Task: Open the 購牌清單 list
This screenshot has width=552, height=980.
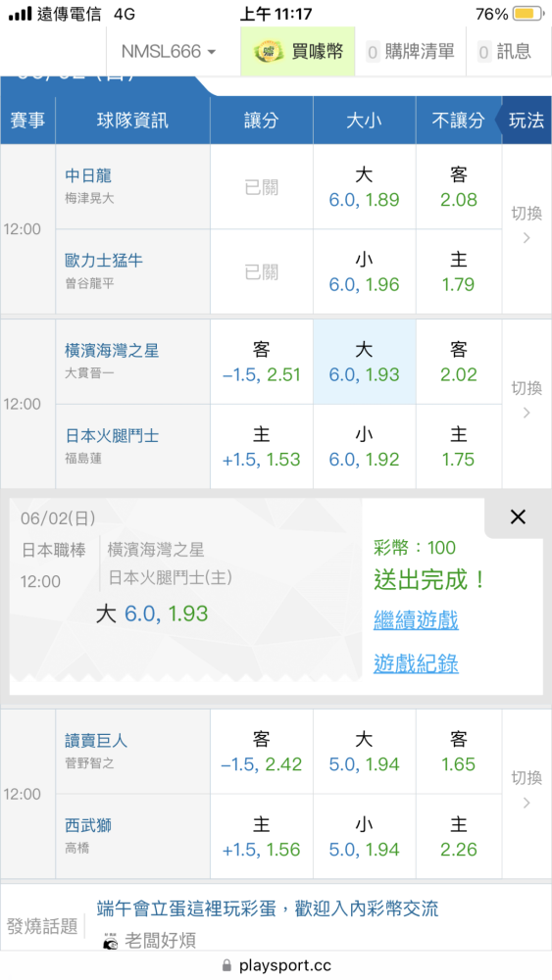Action: 410,52
